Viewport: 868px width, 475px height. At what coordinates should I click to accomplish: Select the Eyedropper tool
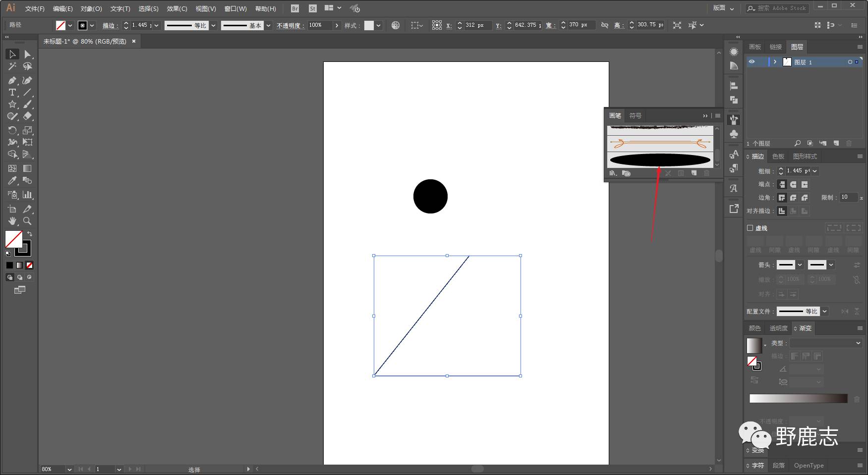[12, 181]
